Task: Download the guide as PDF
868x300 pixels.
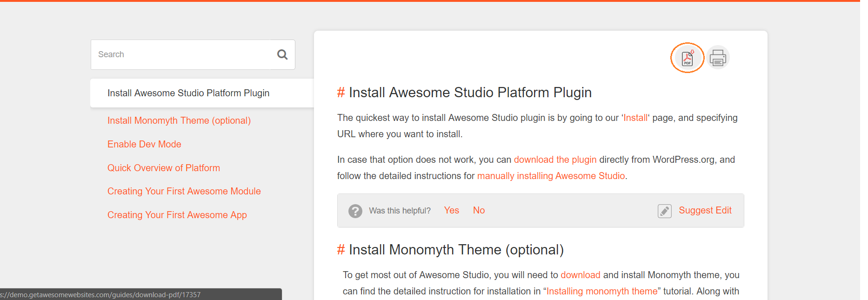Action: pyautogui.click(x=687, y=58)
